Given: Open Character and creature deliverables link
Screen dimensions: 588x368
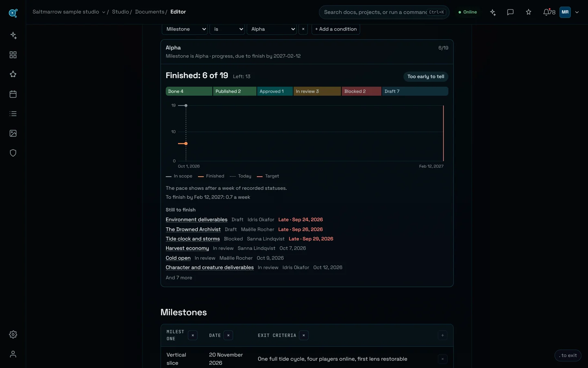Looking at the screenshot, I should (209, 267).
